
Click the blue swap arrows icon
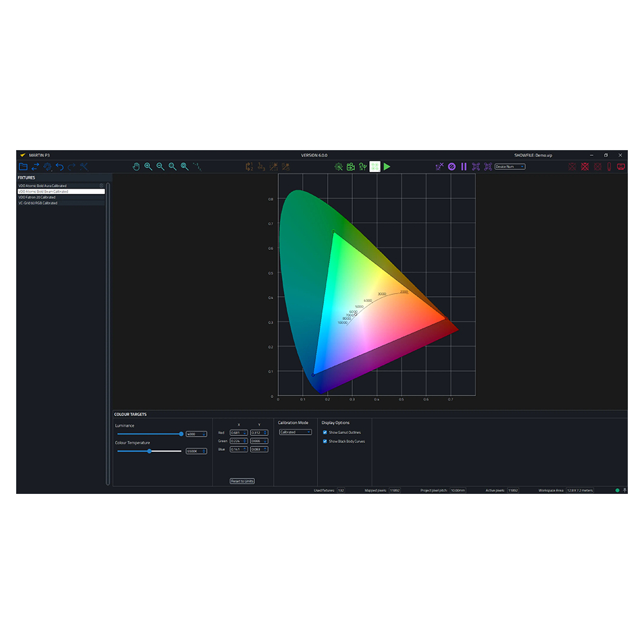(x=35, y=167)
